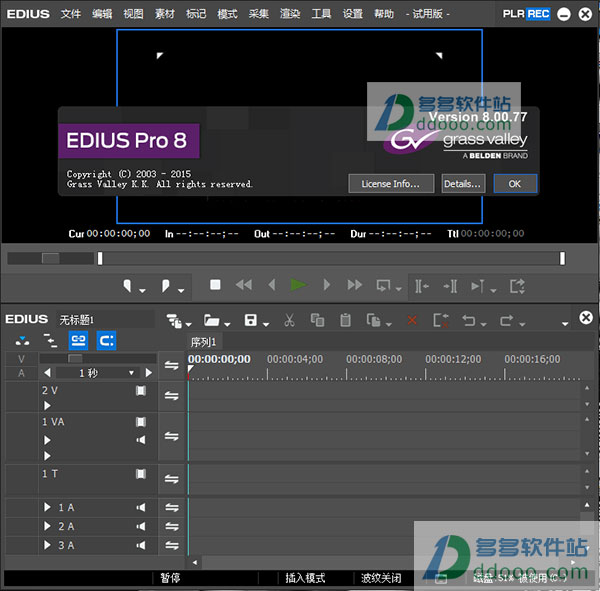Click the Cut scissors icon
600x591 pixels.
tap(289, 320)
